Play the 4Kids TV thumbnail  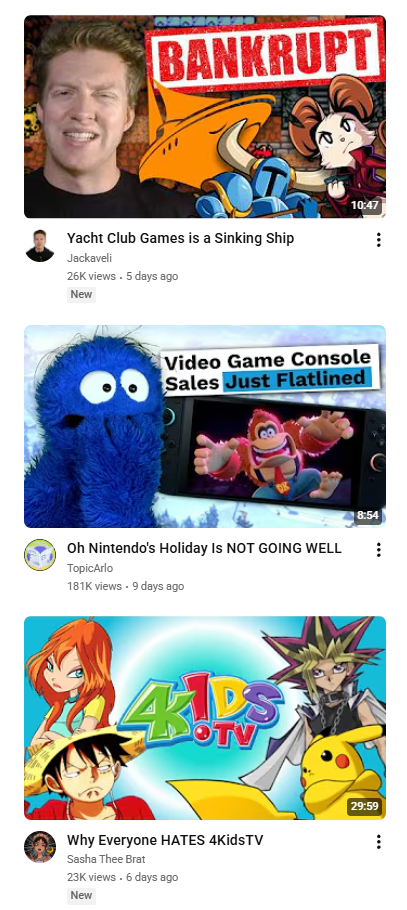(205, 718)
